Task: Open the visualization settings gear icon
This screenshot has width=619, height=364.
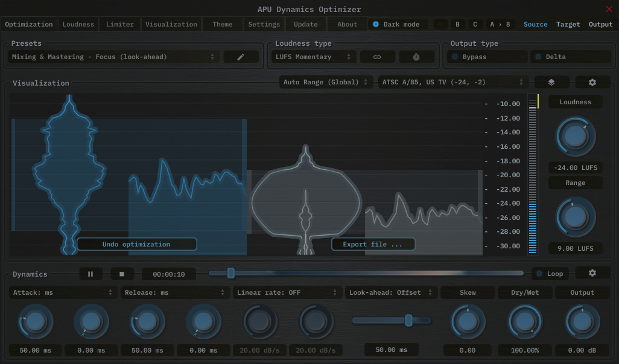Action: (x=592, y=81)
